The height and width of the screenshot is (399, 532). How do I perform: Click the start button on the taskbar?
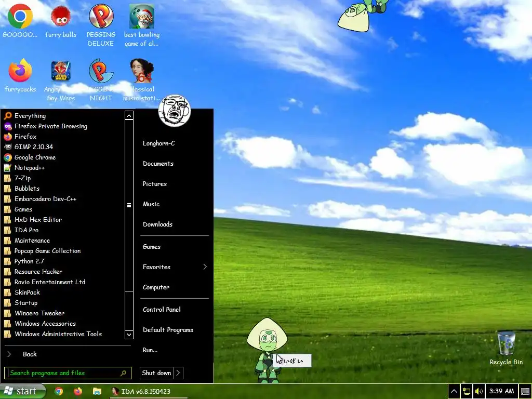tap(22, 391)
